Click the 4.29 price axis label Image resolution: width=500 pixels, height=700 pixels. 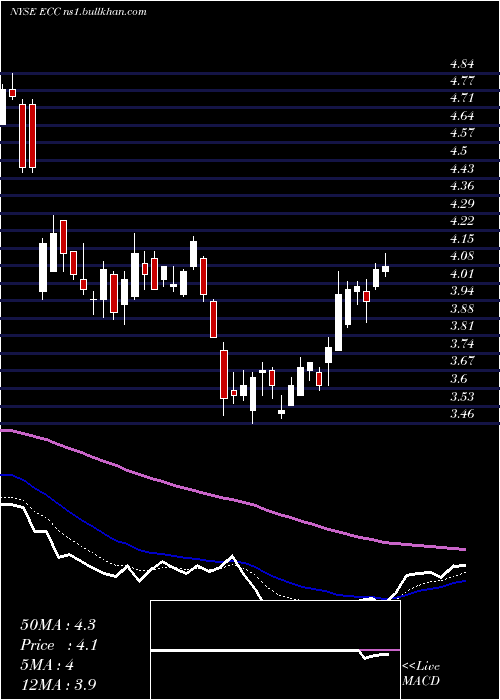coord(462,204)
